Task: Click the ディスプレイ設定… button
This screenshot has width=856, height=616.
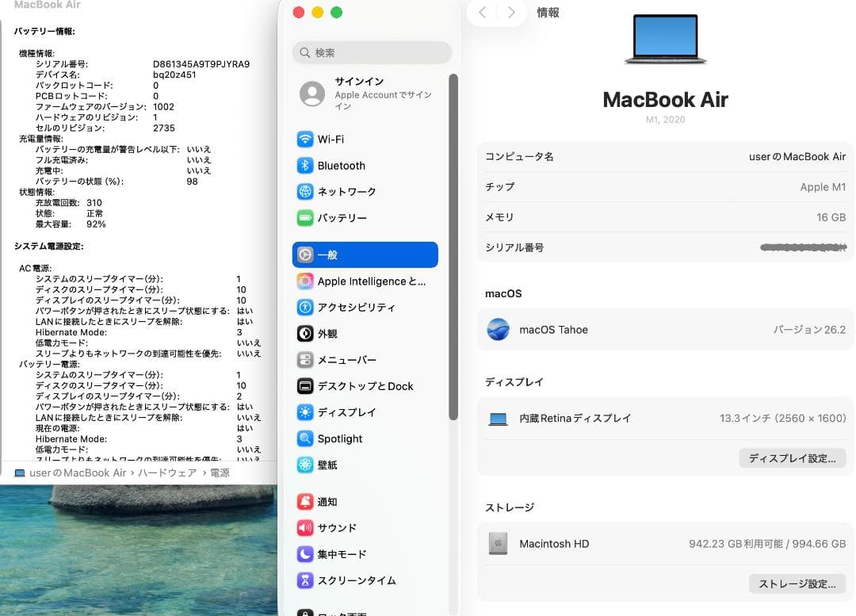Action: tap(792, 457)
